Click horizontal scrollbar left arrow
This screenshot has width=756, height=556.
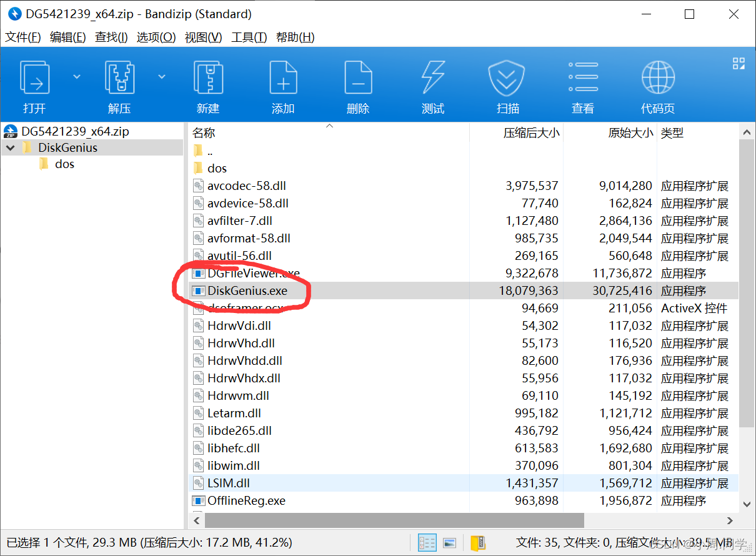[197, 520]
